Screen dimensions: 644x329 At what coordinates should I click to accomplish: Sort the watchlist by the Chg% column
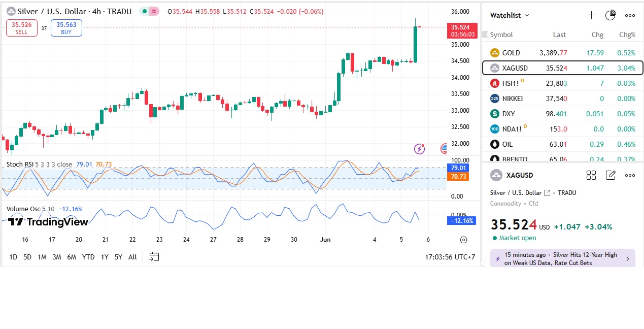(x=627, y=35)
